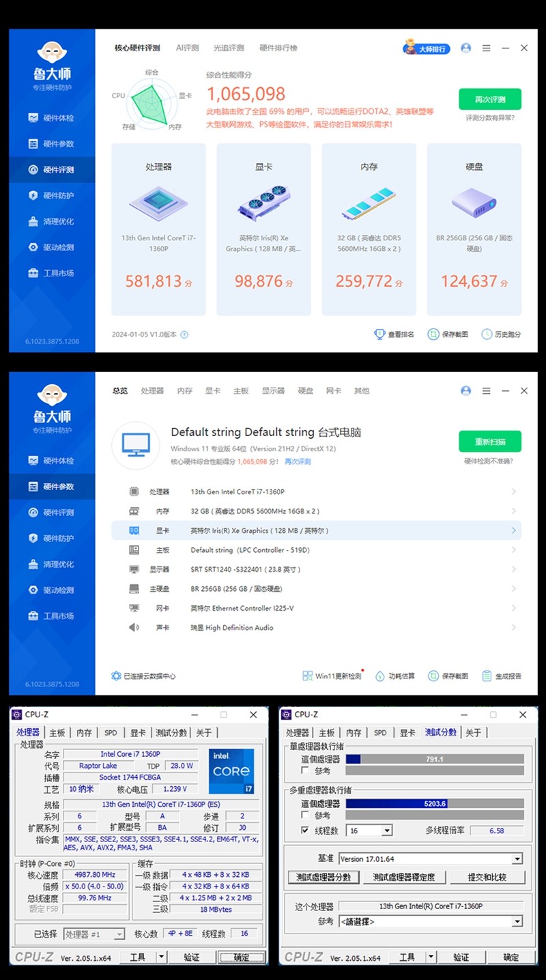
Task: Click the user avatar icon in the hardware overview window
Action: pos(466,391)
